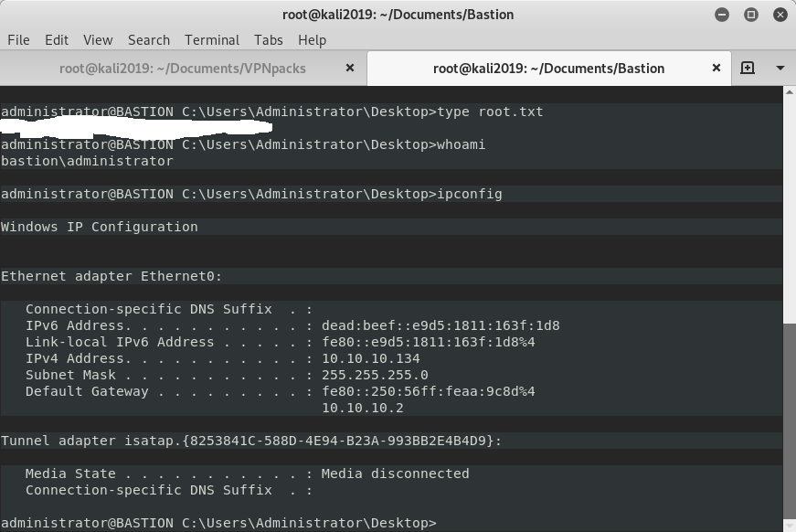
Task: Open the Tabs menu
Action: (x=269, y=40)
